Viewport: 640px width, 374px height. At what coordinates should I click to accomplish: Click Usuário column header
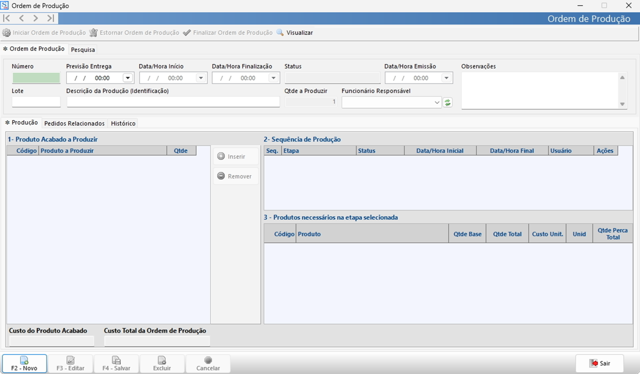[x=571, y=151]
